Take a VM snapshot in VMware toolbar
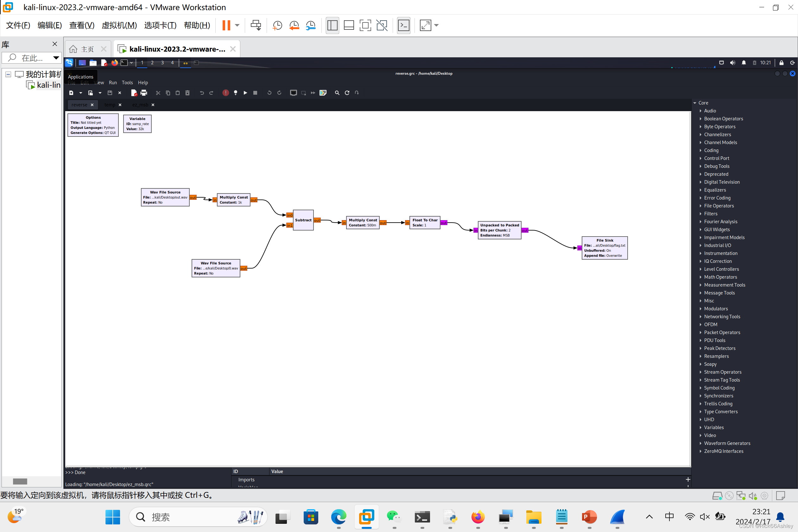Viewport: 798px width, 532px height. pyautogui.click(x=277, y=25)
